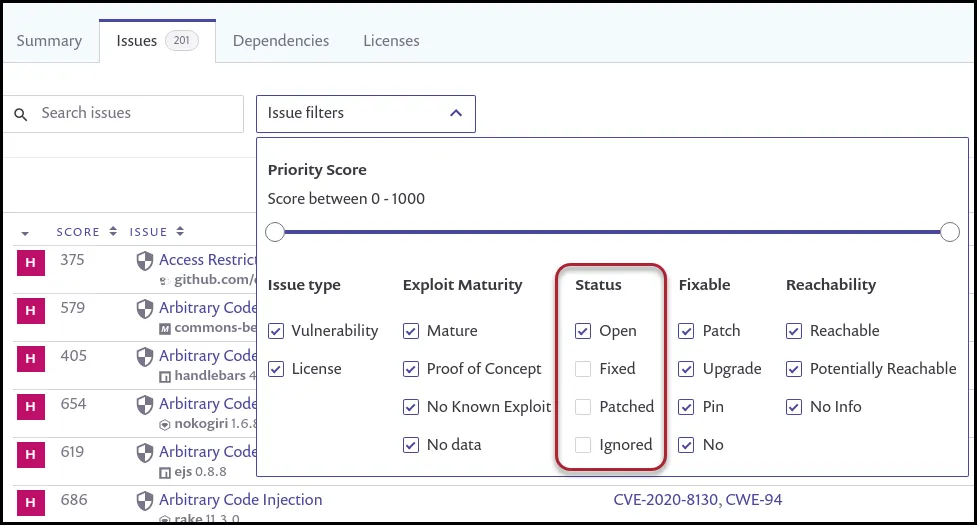
Task: Click the score value 686
Action: point(74,499)
